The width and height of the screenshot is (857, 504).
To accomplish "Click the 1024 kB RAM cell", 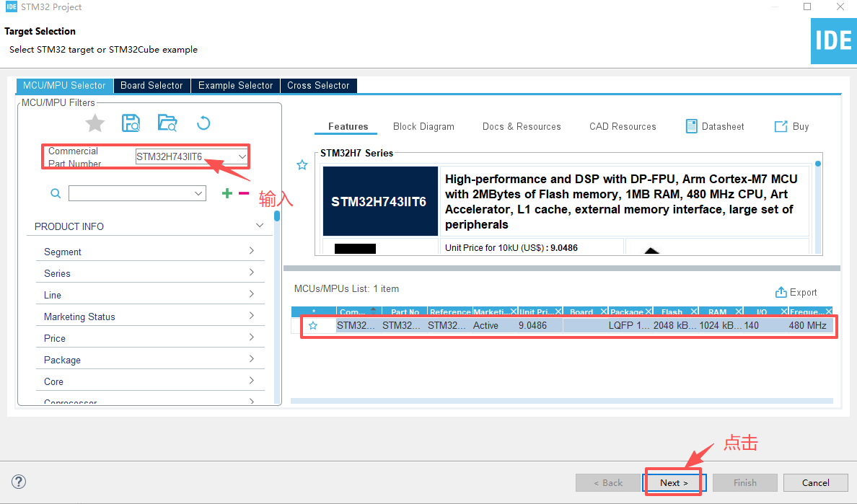I will click(721, 325).
